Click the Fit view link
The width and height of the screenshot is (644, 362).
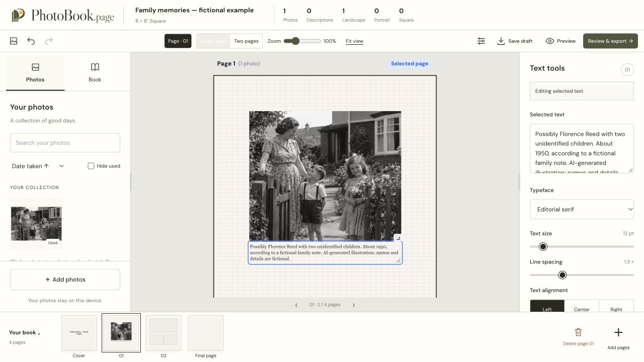[354, 41]
